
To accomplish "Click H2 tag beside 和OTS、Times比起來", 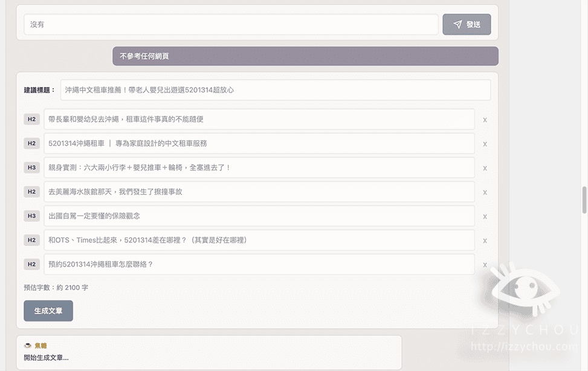I will click(x=31, y=240).
